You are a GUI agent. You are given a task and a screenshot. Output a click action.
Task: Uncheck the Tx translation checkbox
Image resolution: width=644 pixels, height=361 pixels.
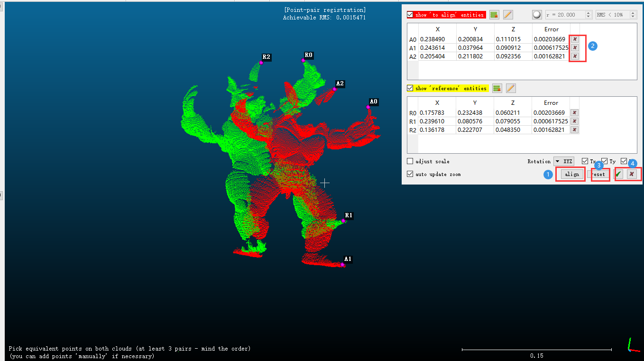tap(585, 161)
